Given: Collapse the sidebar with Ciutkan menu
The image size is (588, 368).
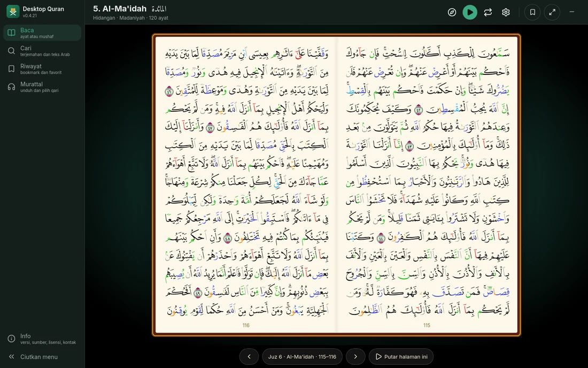Looking at the screenshot, I should click(x=42, y=357).
